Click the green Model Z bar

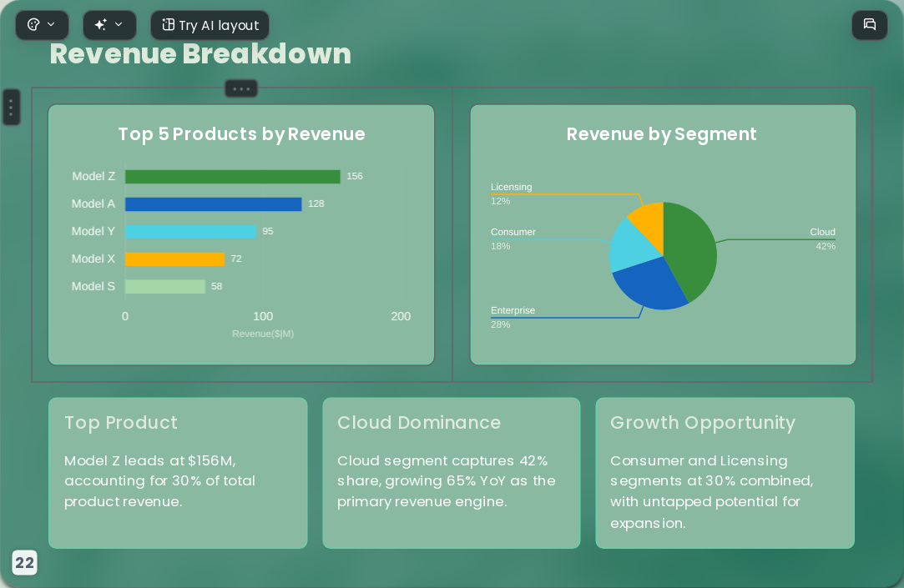[x=232, y=176]
